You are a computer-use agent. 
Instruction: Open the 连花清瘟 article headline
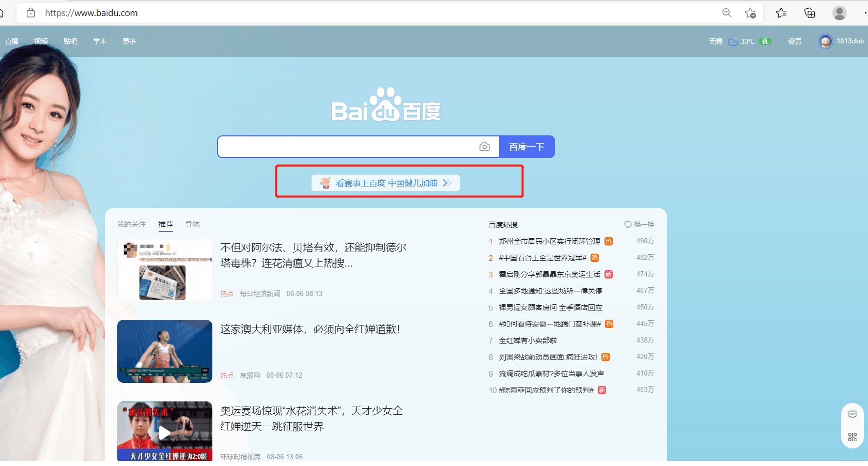tap(314, 255)
